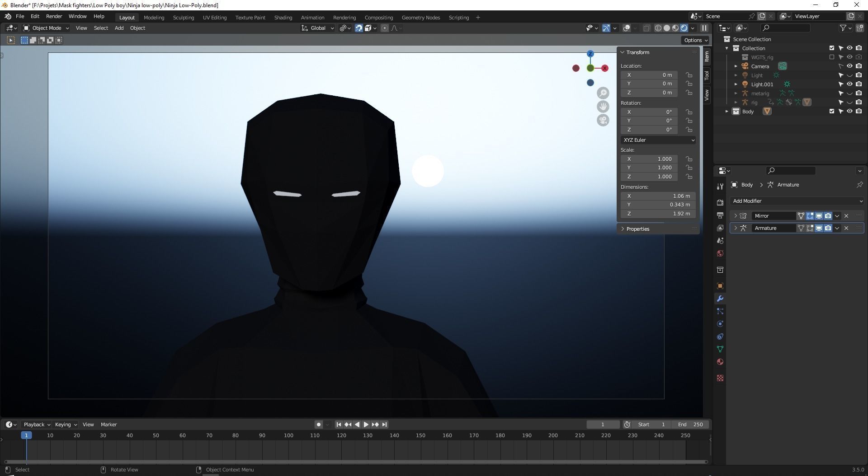Click the viewport camera view icon
The width and height of the screenshot is (868, 476).
click(x=603, y=120)
